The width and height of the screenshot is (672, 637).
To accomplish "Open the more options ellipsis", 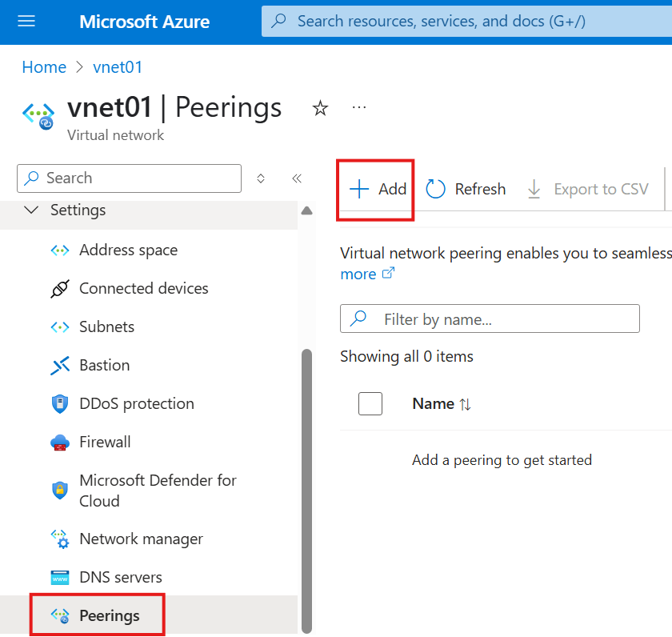I will [x=359, y=107].
